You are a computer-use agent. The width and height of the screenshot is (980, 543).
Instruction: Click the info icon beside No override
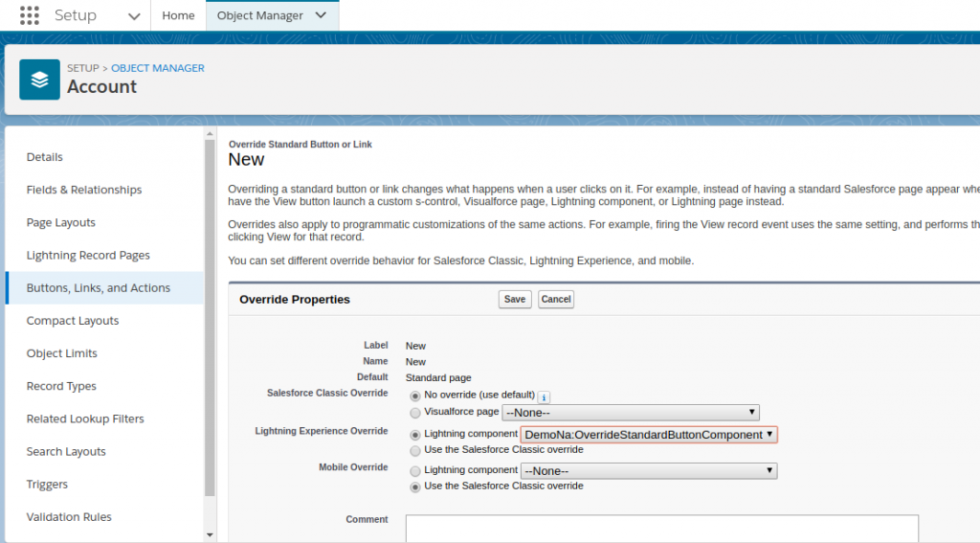[544, 397]
